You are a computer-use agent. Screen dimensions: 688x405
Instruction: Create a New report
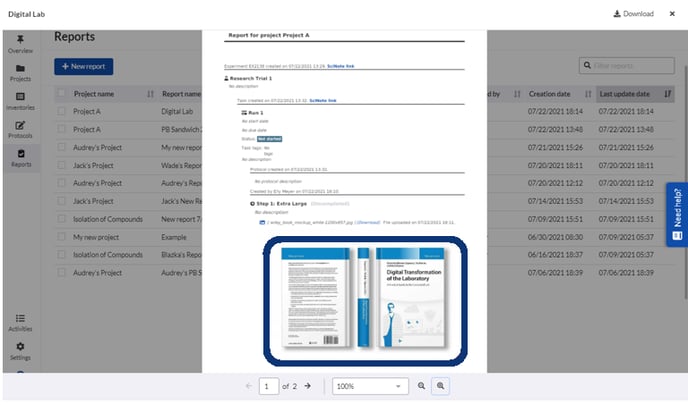83,67
